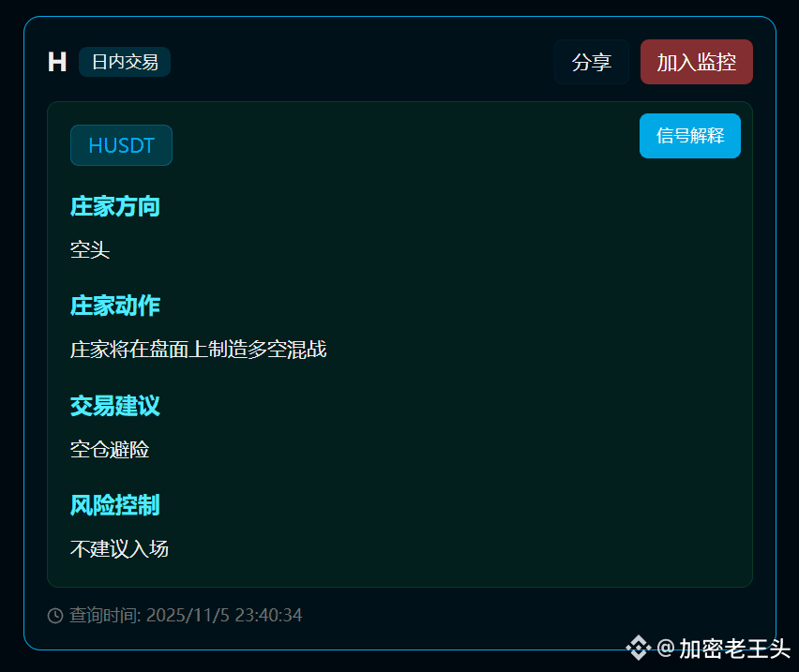
Task: Click the 空头 direction value
Action: (x=90, y=250)
